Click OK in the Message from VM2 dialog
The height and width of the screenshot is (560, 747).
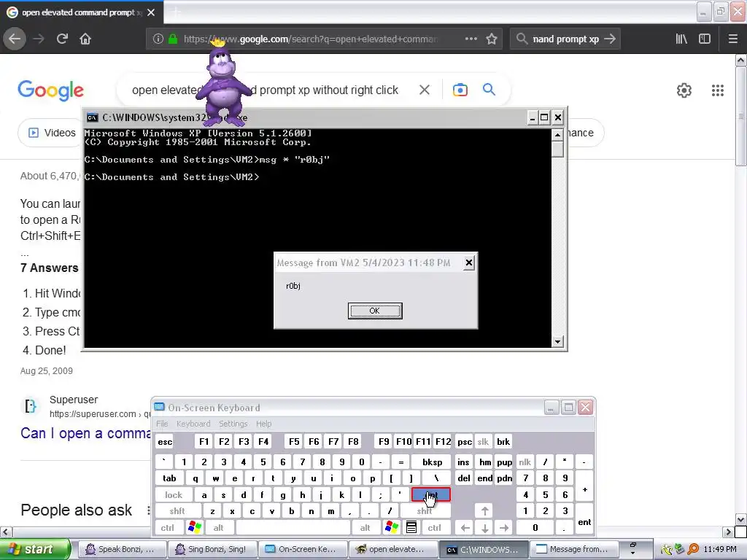tap(375, 311)
